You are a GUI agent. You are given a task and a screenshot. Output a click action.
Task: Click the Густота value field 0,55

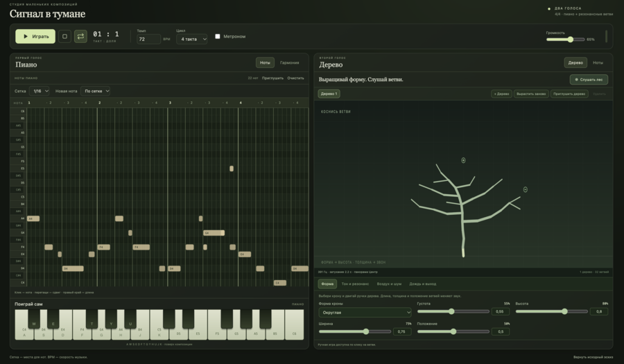point(500,311)
